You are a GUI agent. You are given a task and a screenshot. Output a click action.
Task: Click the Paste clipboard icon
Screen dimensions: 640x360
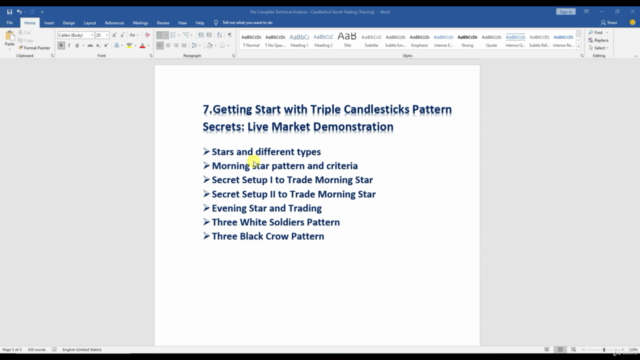tap(9, 37)
